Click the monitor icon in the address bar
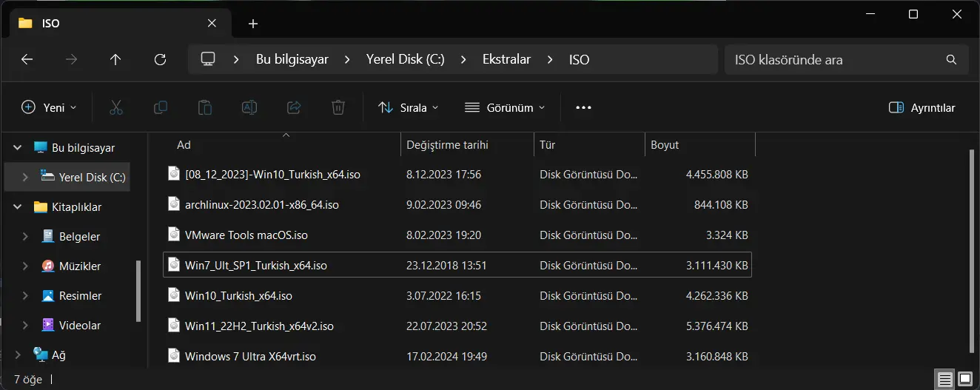This screenshot has width=980, height=390. click(208, 59)
